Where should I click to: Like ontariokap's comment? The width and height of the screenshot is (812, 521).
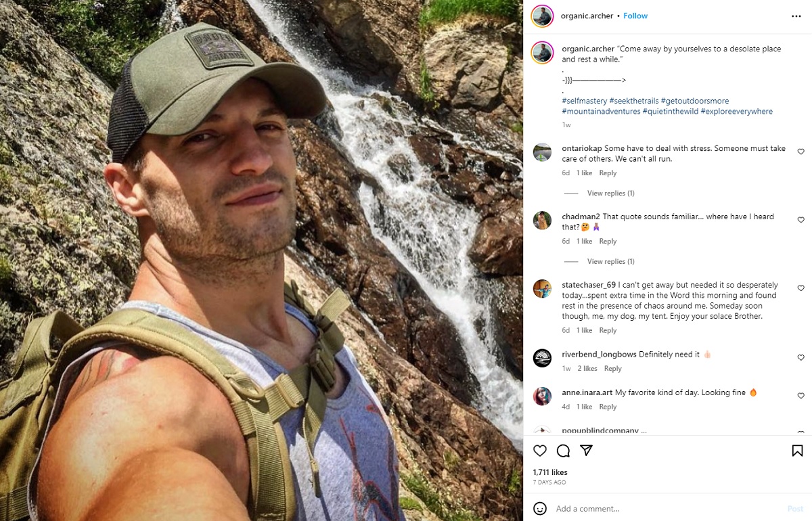pos(800,152)
